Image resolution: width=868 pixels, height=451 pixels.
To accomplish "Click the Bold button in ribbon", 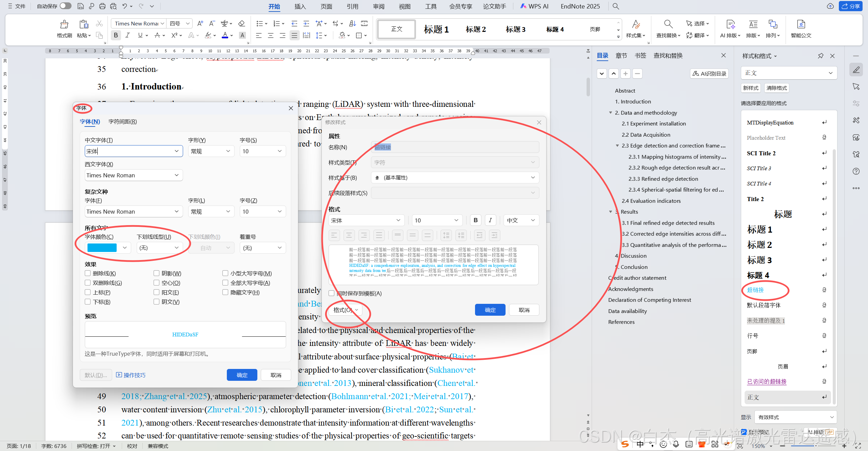I will click(x=116, y=35).
